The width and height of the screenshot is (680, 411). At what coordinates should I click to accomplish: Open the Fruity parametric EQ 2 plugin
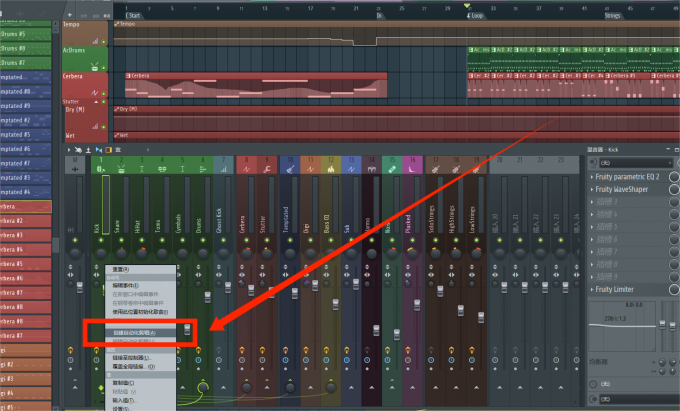click(x=628, y=177)
